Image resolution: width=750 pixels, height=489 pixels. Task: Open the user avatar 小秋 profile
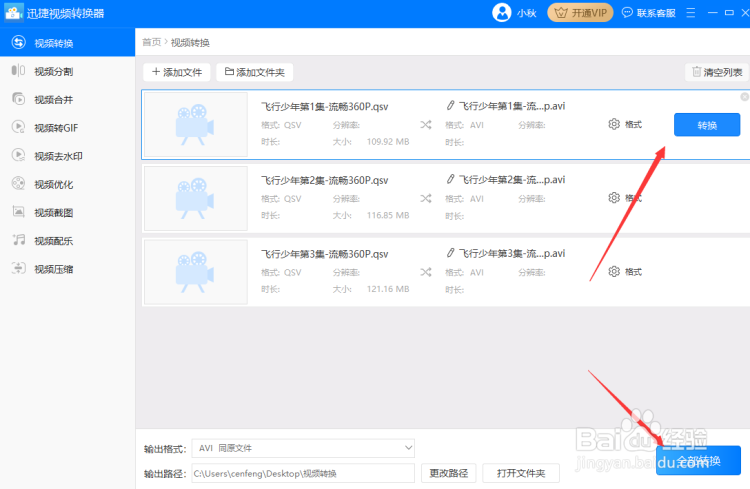[x=502, y=12]
